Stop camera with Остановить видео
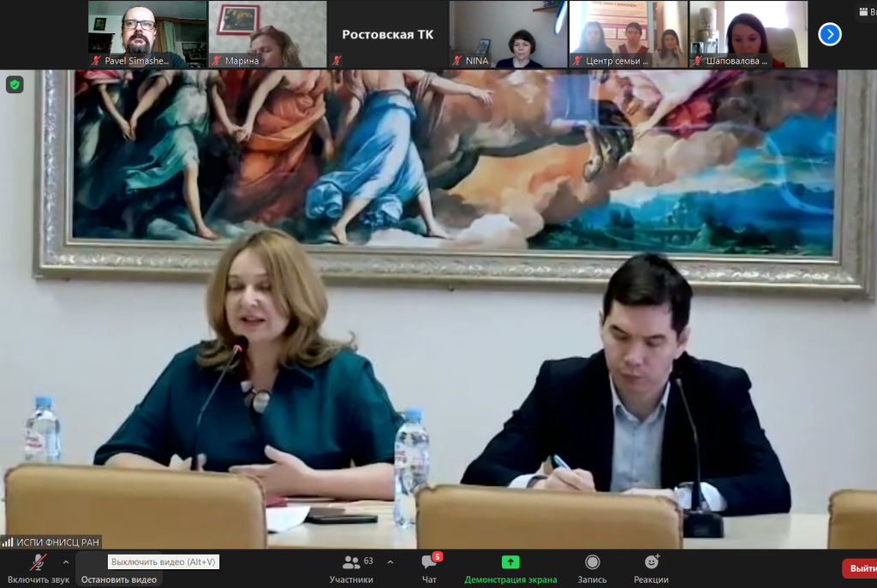The image size is (877, 588). (x=118, y=569)
